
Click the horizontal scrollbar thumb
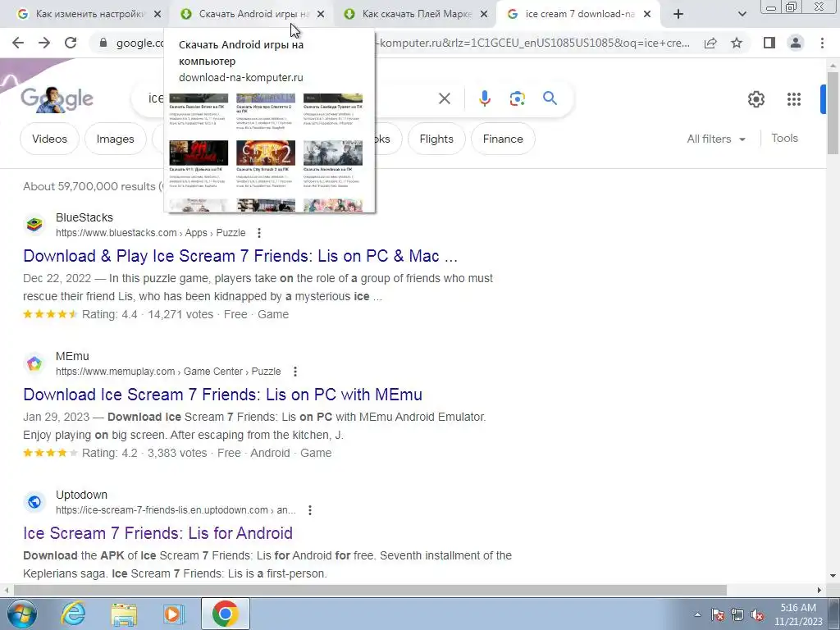[x=370, y=590]
